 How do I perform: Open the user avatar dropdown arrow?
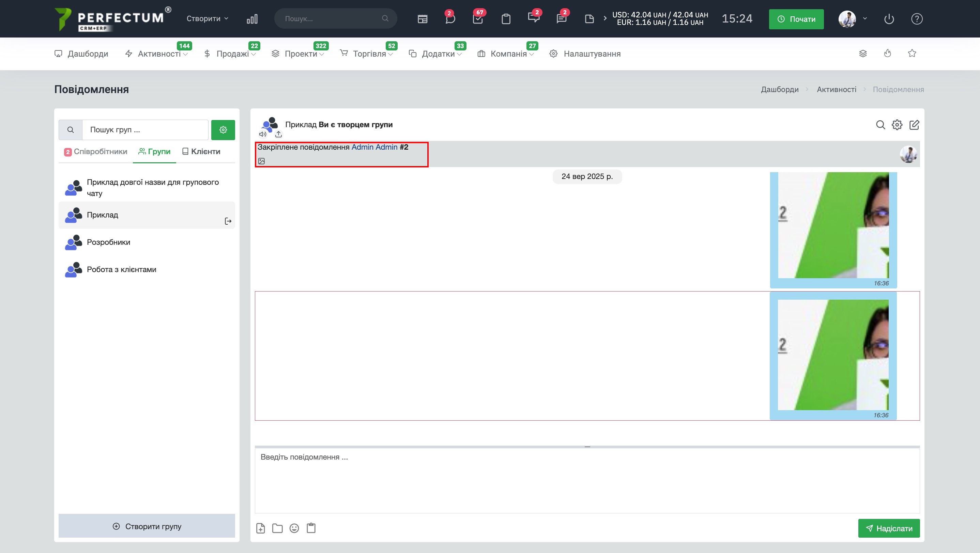(865, 19)
